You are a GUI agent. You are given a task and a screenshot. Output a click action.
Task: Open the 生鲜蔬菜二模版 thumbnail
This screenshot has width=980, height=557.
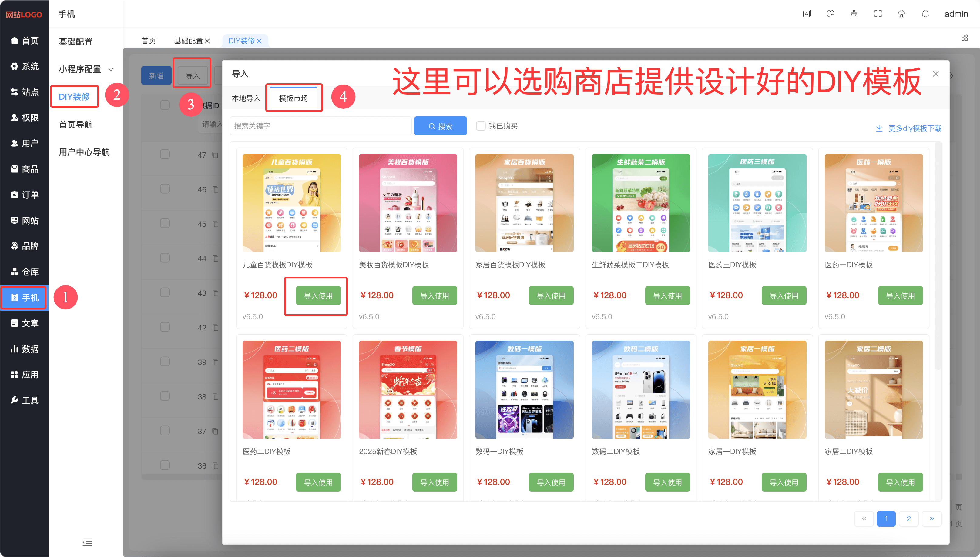[x=641, y=203]
